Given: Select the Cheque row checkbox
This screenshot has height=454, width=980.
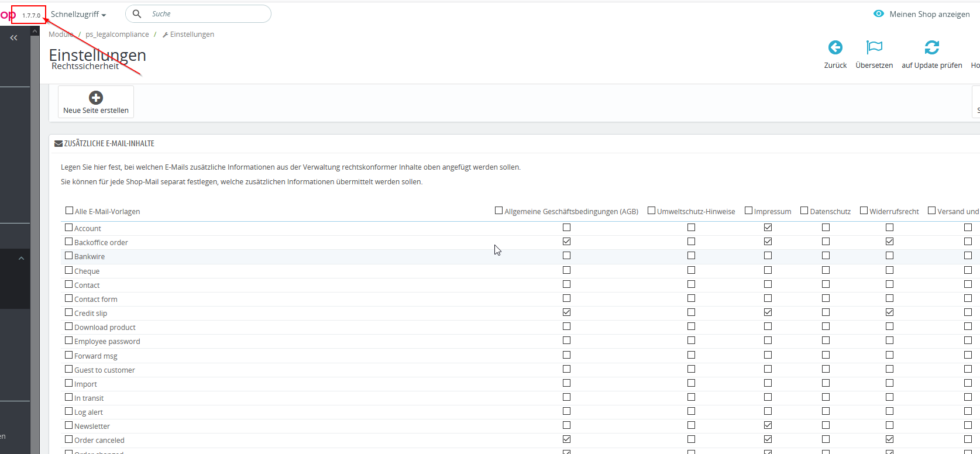Looking at the screenshot, I should coord(69,270).
